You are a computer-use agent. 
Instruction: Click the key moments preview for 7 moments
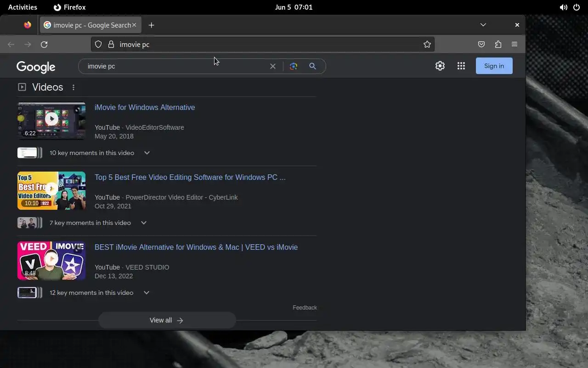29,223
